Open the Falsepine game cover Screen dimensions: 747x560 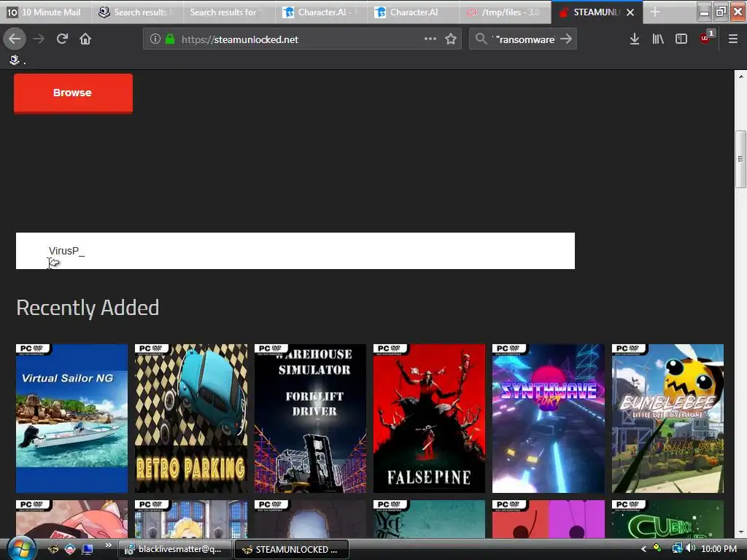pos(429,418)
